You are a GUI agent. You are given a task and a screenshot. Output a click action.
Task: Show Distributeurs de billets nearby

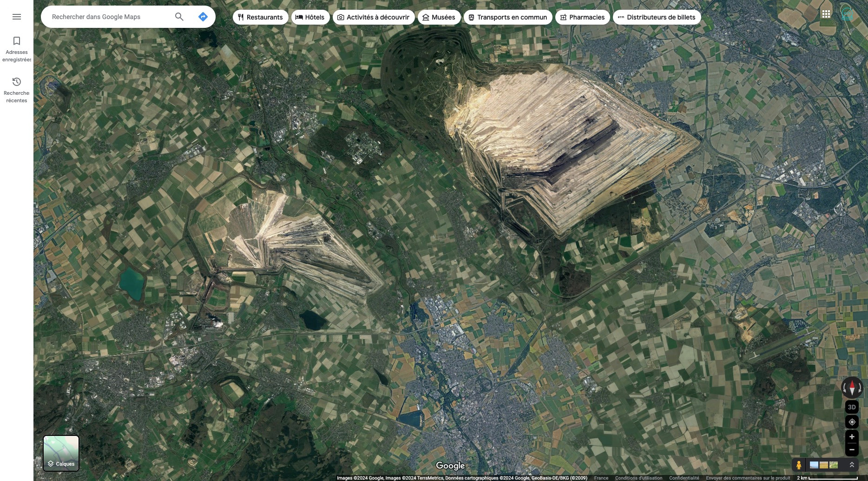point(657,17)
